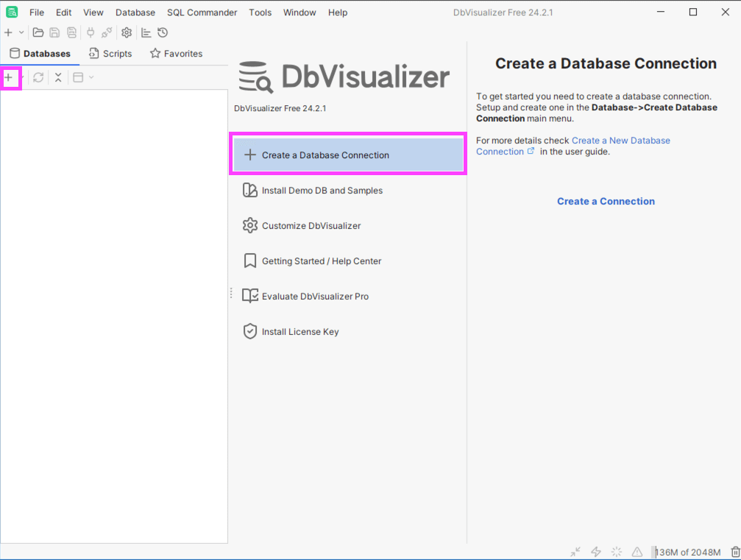Click the history clock icon in toolbar
Image resolution: width=741 pixels, height=560 pixels.
pos(163,32)
